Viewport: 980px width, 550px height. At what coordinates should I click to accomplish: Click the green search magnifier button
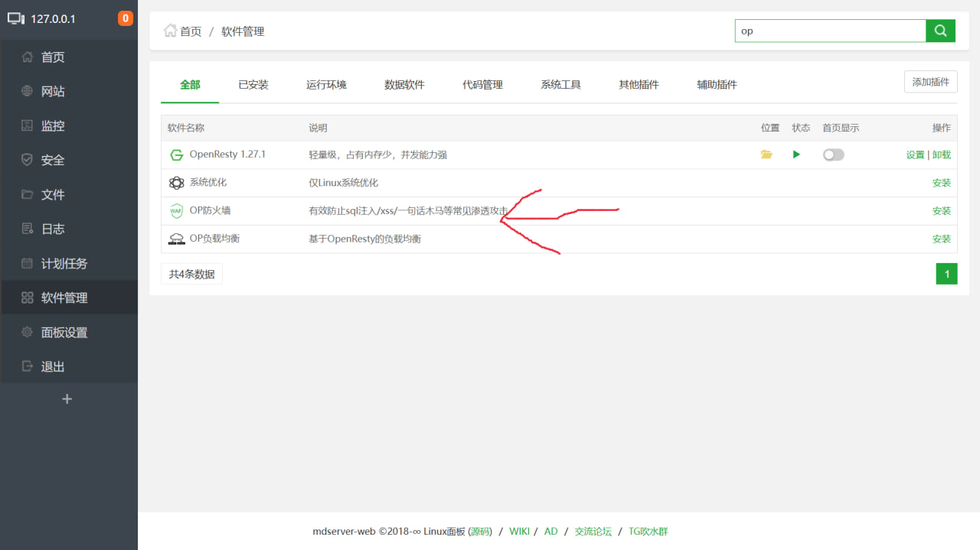[x=940, y=31]
